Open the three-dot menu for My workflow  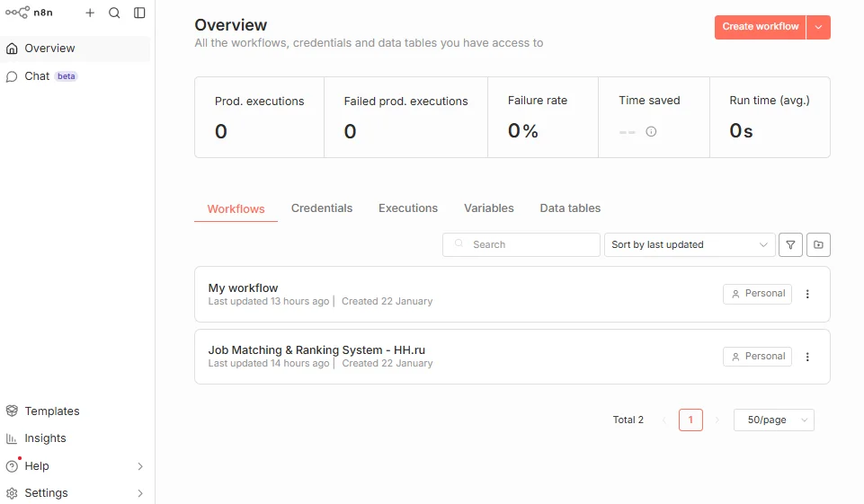[x=807, y=294]
